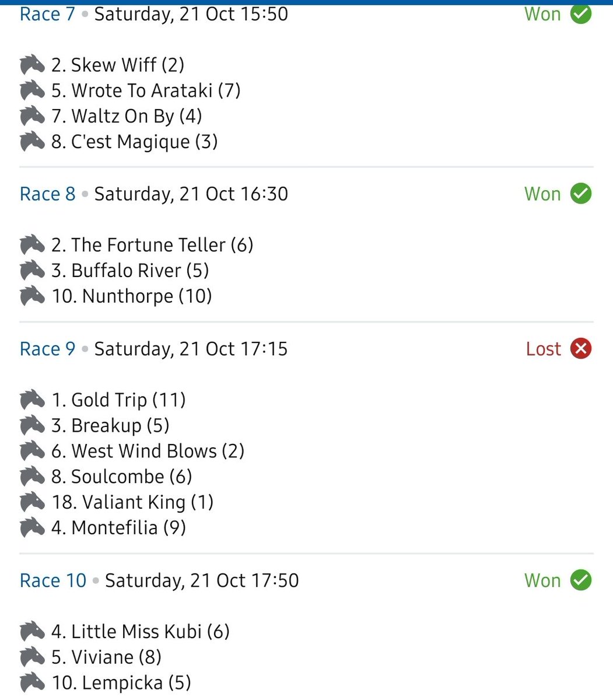Viewport: 613px width, 700px height.
Task: Select The Fortune Teller runner entry
Action: coord(136,245)
